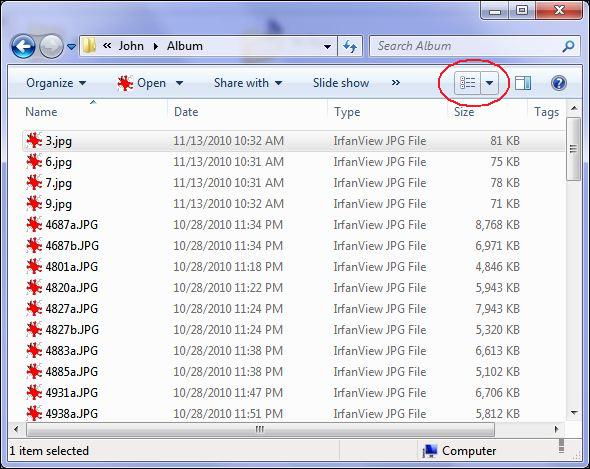Show more toolbar commands chevron
The image size is (590, 469).
(x=395, y=82)
